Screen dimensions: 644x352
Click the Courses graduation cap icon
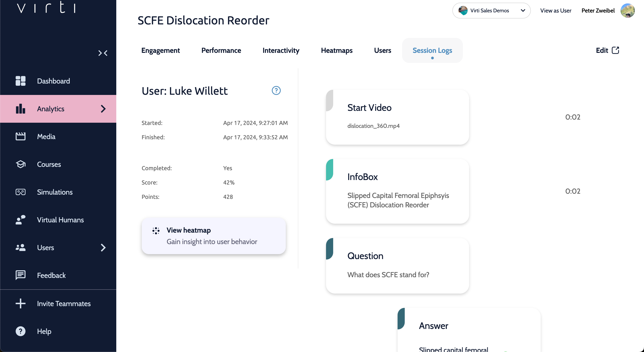(x=21, y=164)
